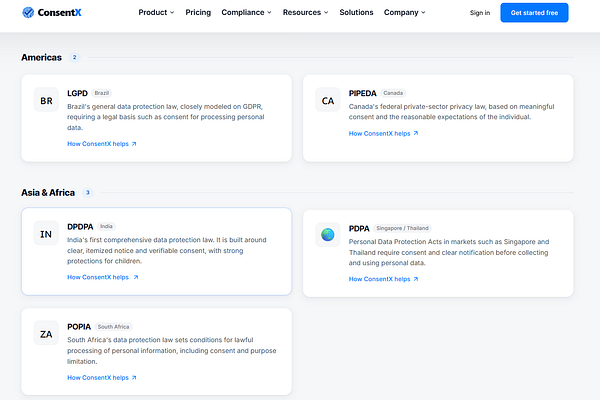The image size is (600, 400).
Task: Click the Singapore / Thailand tag
Action: 402,228
